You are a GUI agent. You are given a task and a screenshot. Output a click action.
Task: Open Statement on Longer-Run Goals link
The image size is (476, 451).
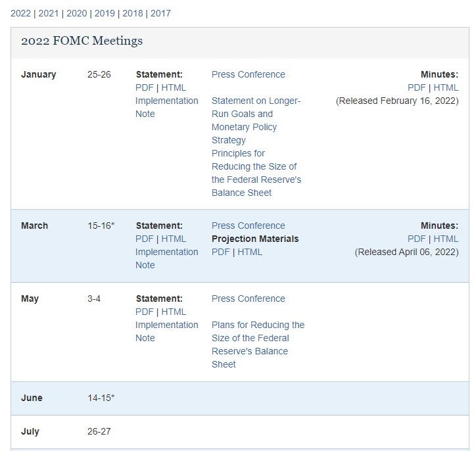coord(256,120)
